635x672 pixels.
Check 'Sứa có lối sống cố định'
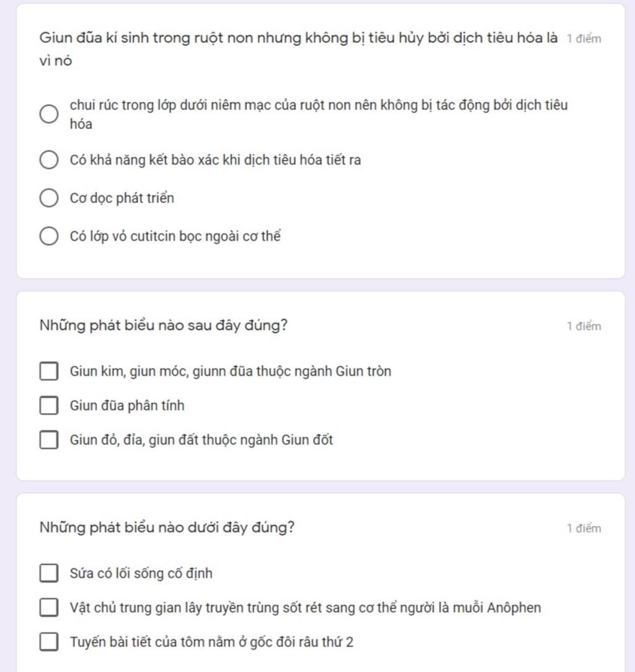(x=49, y=573)
